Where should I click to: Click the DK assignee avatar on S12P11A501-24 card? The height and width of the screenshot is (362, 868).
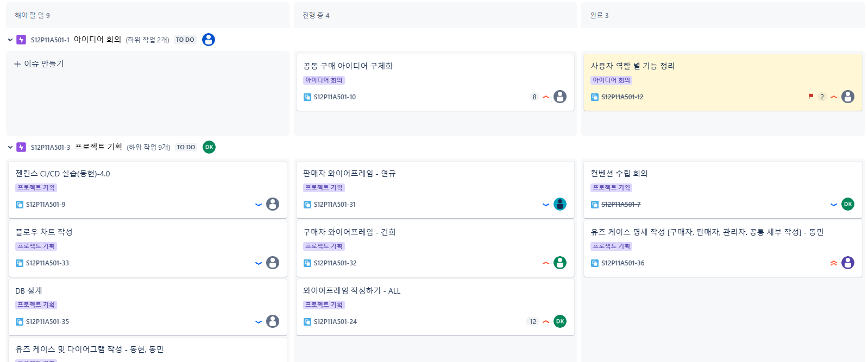tap(560, 321)
